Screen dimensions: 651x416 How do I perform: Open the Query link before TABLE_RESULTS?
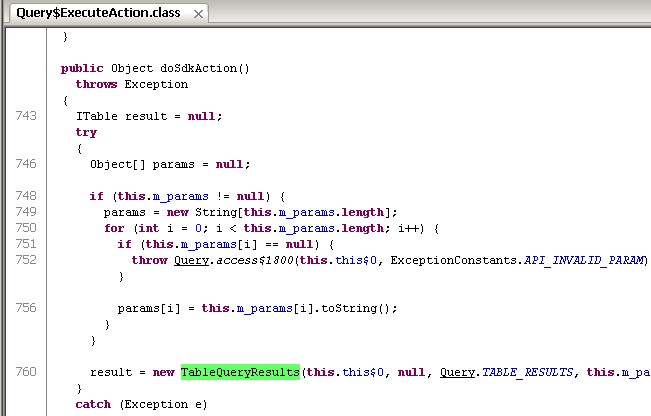click(457, 372)
